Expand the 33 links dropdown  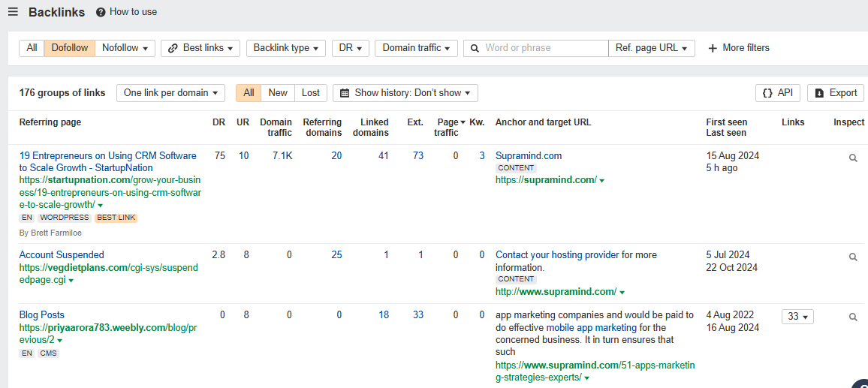pos(797,317)
